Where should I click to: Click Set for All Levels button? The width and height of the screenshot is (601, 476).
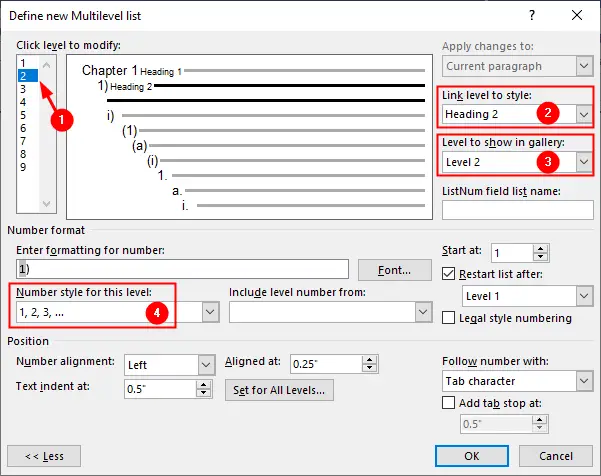click(279, 390)
